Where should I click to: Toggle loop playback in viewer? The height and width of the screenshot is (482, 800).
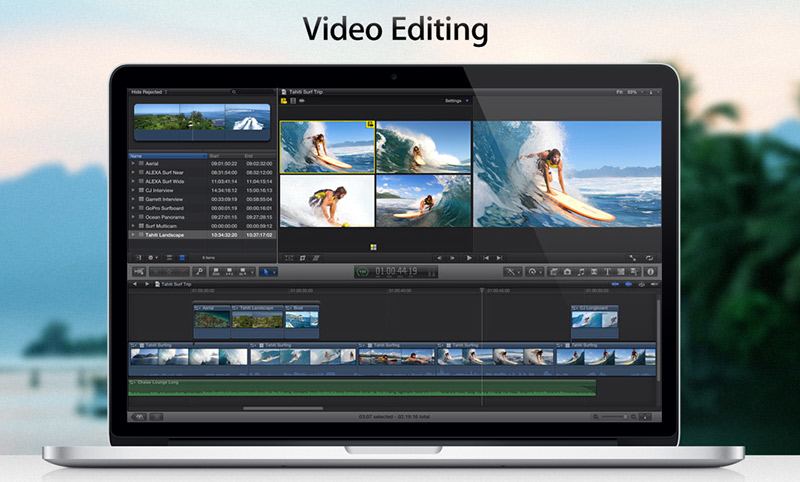point(649,258)
